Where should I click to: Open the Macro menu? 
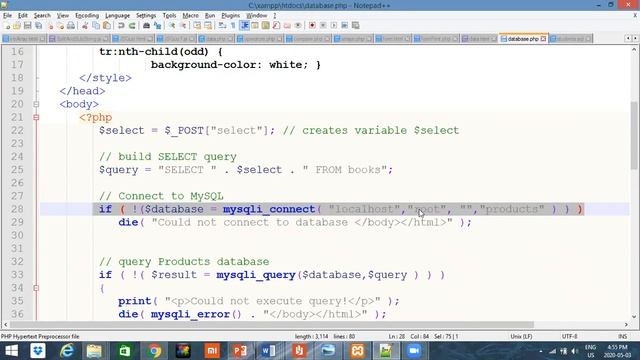click(x=190, y=16)
